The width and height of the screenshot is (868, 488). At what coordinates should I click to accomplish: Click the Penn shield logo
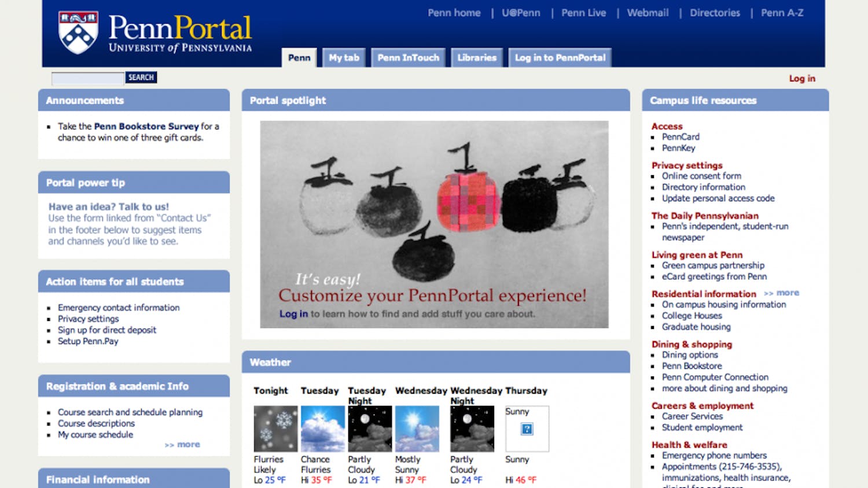(x=78, y=32)
